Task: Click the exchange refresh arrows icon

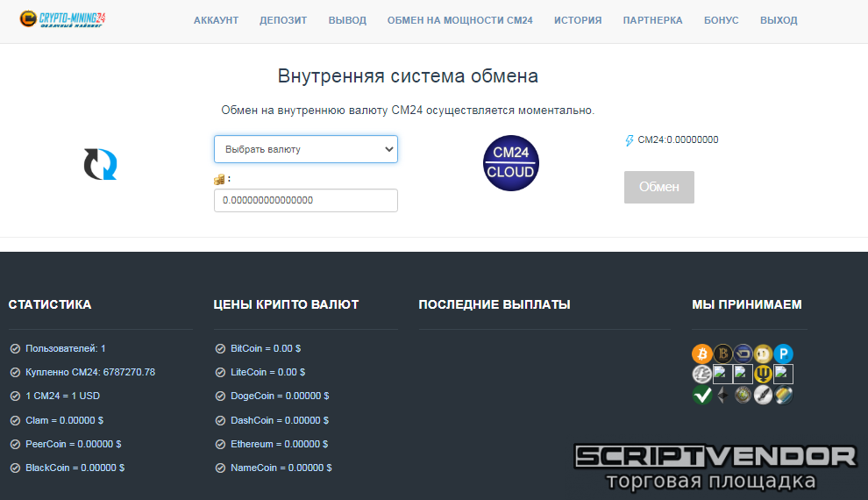Action: pyautogui.click(x=100, y=164)
